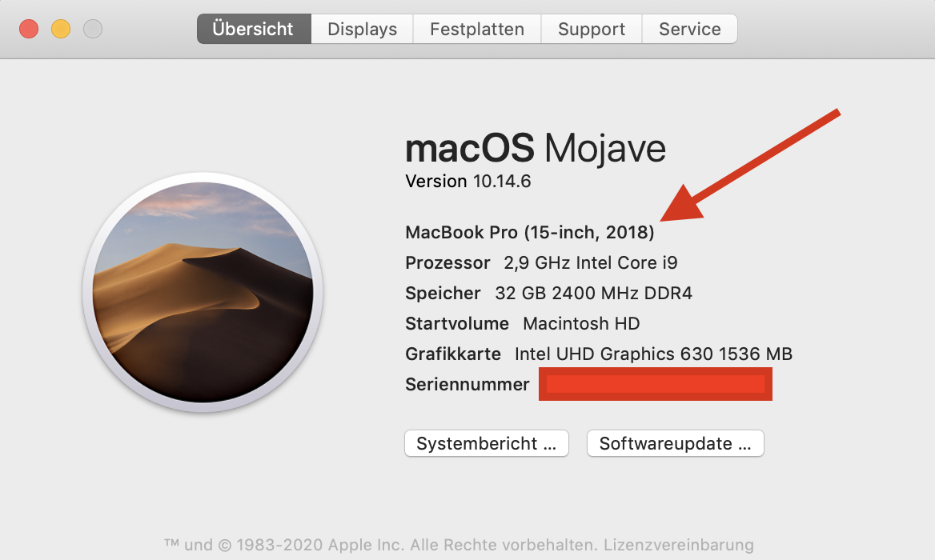Viewport: 935px width, 560px height.
Task: Click the Speicher 32 GB memory line
Action: pyautogui.click(x=548, y=293)
